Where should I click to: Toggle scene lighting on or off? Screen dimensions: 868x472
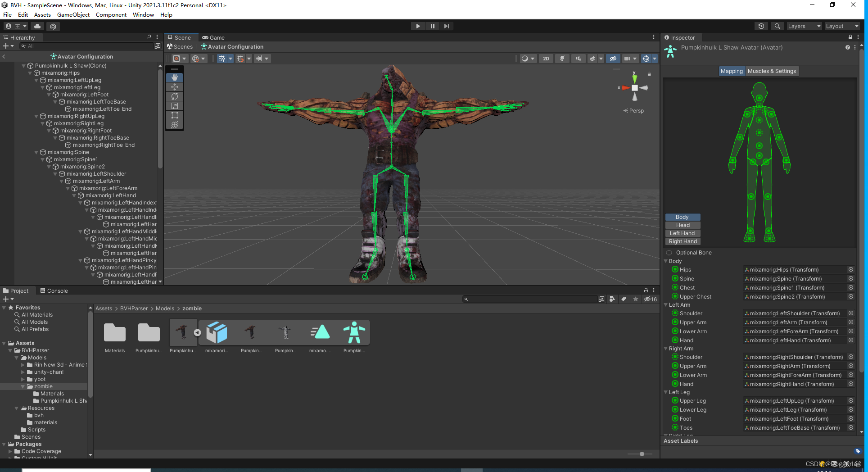(x=562, y=59)
